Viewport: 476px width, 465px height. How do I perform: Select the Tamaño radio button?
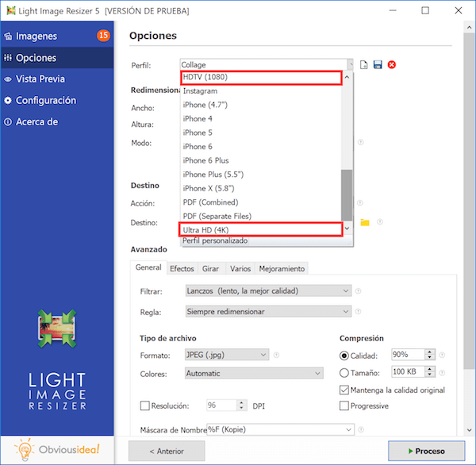click(x=344, y=373)
